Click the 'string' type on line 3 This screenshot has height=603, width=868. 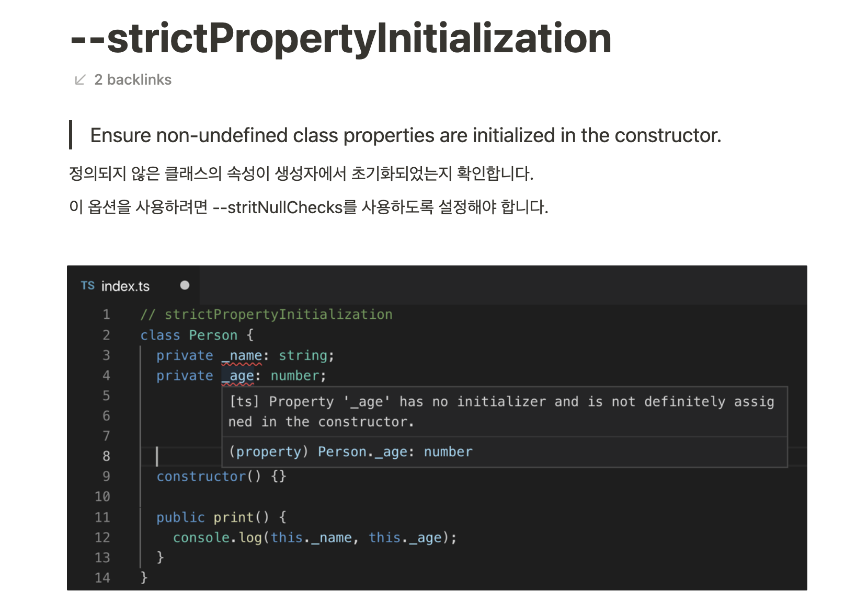[x=303, y=356]
